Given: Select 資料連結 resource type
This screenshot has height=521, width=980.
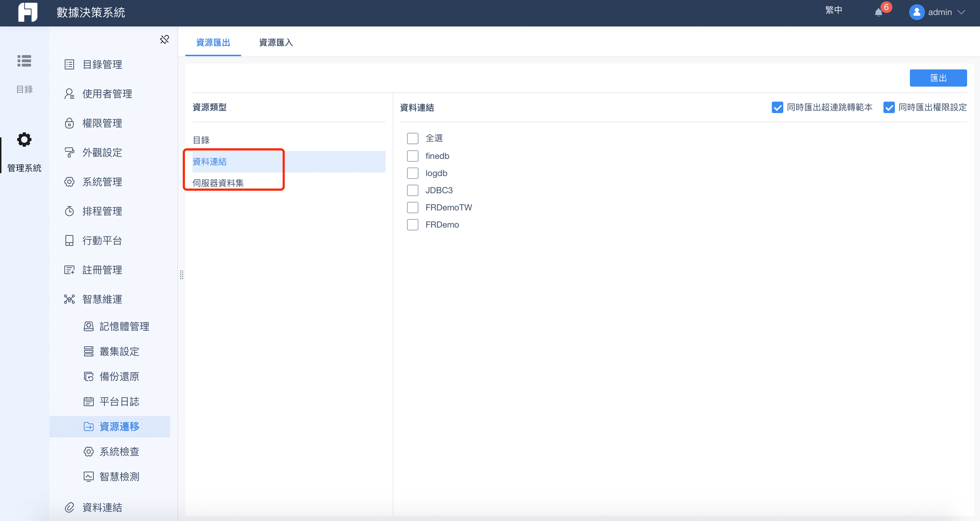Looking at the screenshot, I should [x=289, y=162].
